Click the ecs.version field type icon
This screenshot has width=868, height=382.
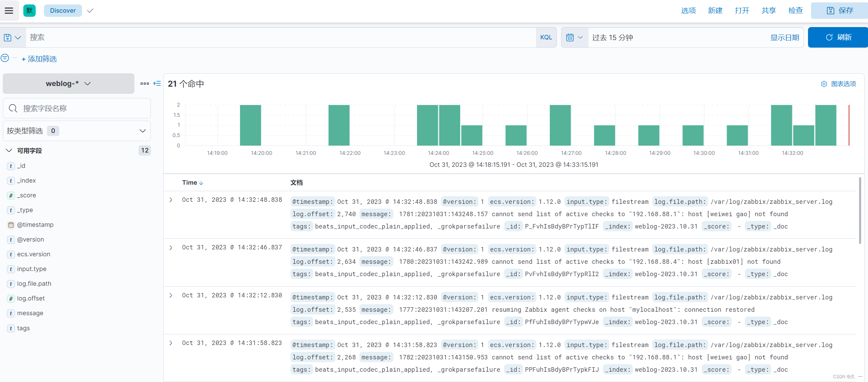11,254
